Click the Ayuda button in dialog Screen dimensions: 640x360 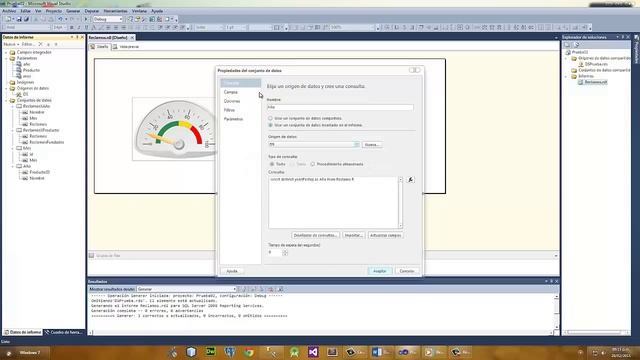(x=232, y=271)
